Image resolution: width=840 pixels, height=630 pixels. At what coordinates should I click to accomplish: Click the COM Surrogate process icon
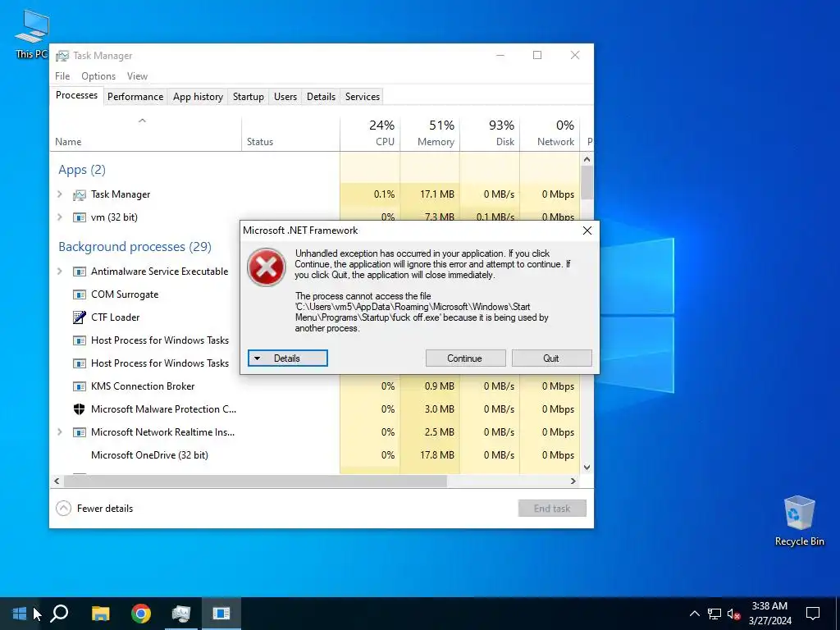80,294
